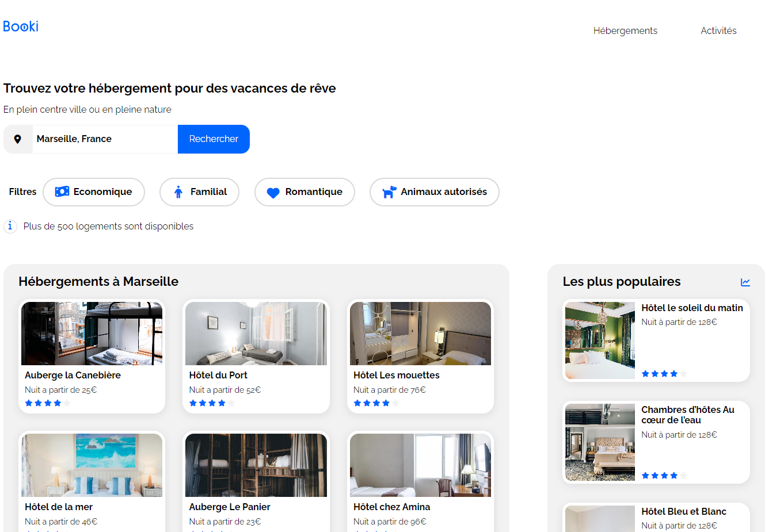Choose the Hôtel chez Amina title
784x532 pixels.
392,507
